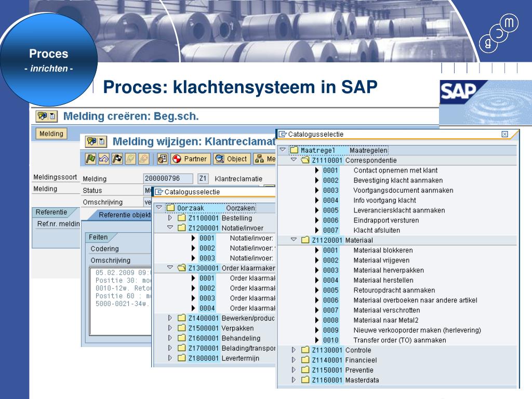The width and height of the screenshot is (532, 399).
Task: Expand the Z1100001 Bestelling node
Action: pyautogui.click(x=170, y=218)
